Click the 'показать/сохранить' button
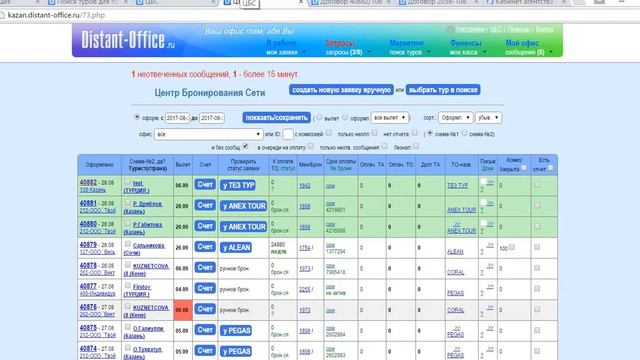Image resolution: width=640 pixels, height=360 pixels. point(276,118)
